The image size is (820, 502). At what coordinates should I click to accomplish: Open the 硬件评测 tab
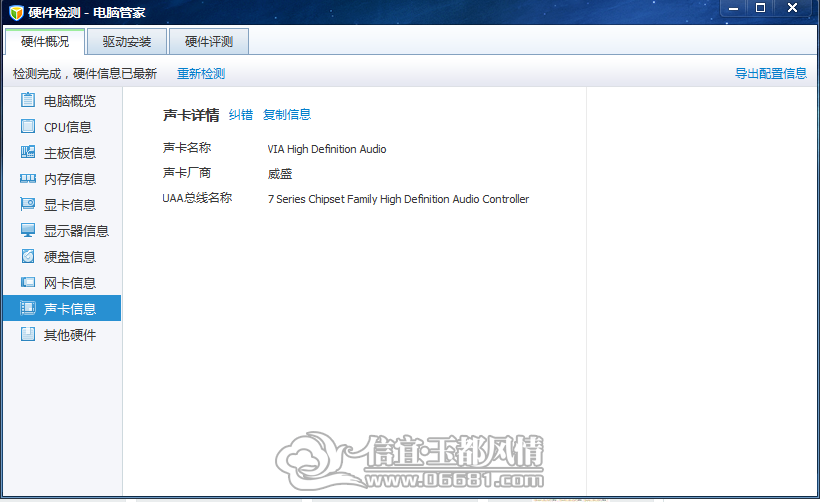click(209, 41)
